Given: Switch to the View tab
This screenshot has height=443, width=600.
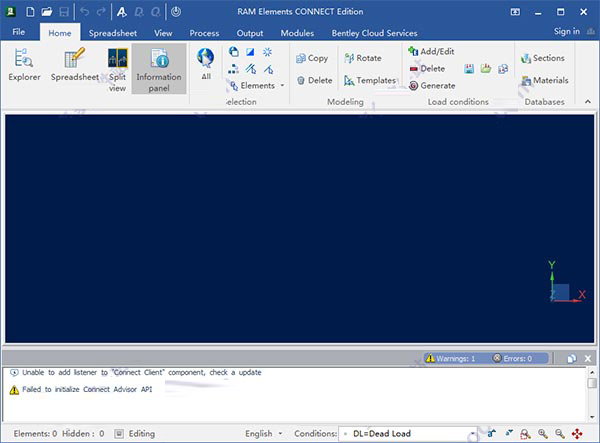Looking at the screenshot, I should [x=163, y=33].
